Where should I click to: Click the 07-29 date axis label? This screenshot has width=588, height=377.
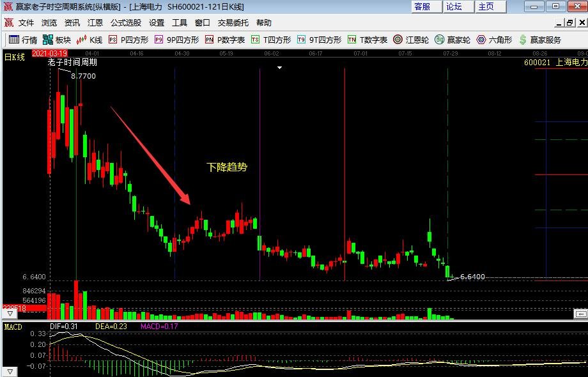tap(451, 54)
